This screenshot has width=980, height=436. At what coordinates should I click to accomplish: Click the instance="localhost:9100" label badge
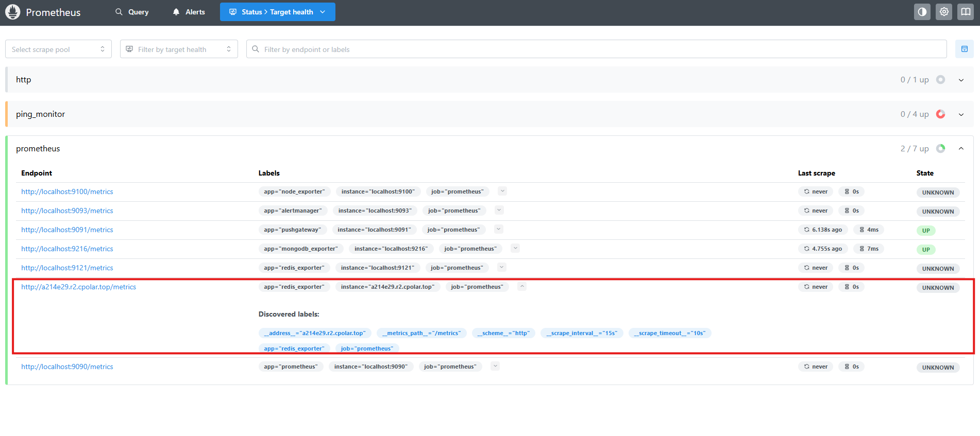coord(378,191)
